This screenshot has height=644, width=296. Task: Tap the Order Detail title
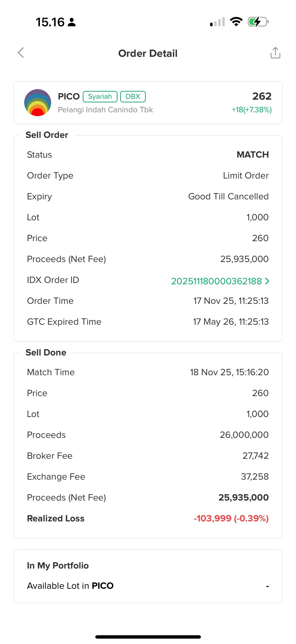click(x=148, y=53)
